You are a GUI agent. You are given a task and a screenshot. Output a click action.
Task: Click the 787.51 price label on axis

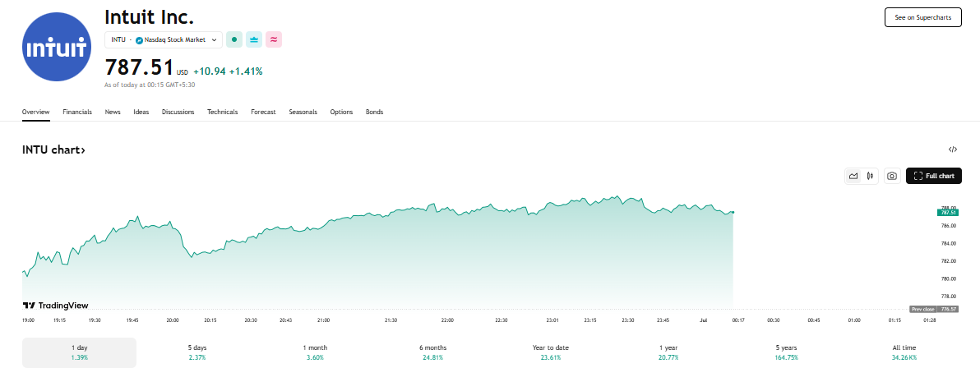click(x=948, y=213)
